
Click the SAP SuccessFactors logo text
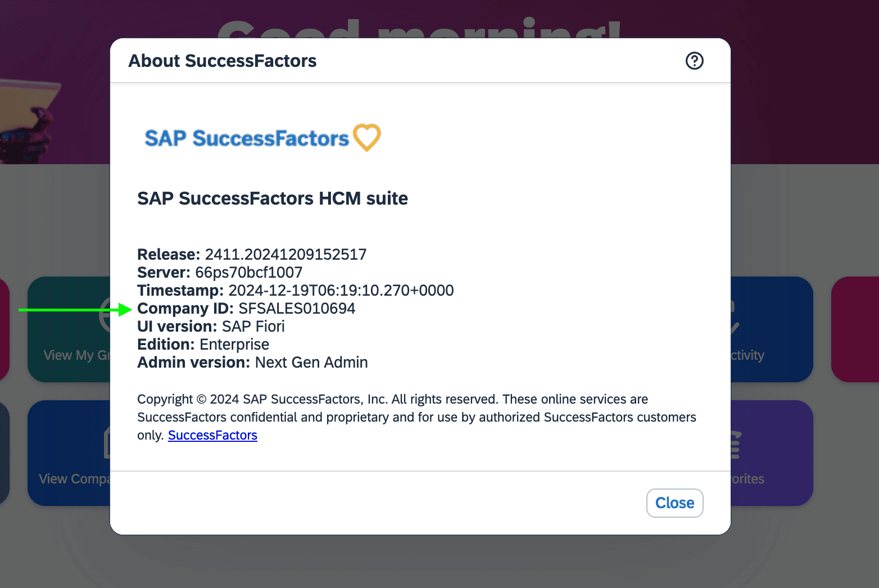(x=247, y=138)
